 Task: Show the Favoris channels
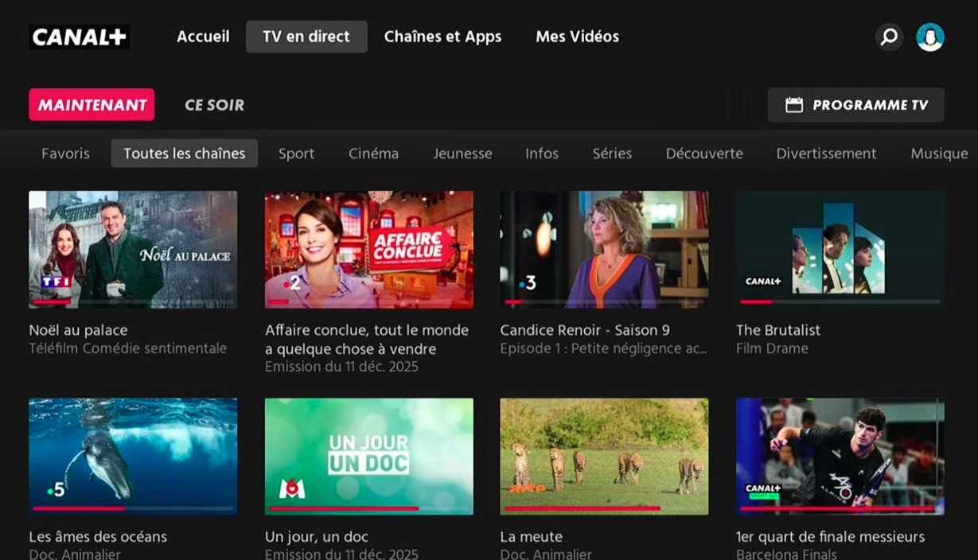(x=65, y=154)
